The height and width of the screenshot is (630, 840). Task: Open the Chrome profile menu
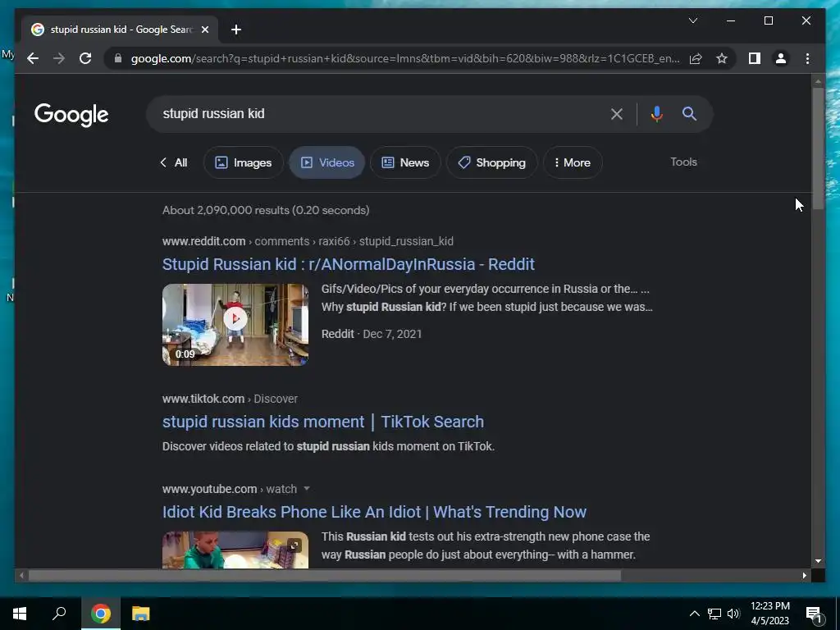pos(781,58)
